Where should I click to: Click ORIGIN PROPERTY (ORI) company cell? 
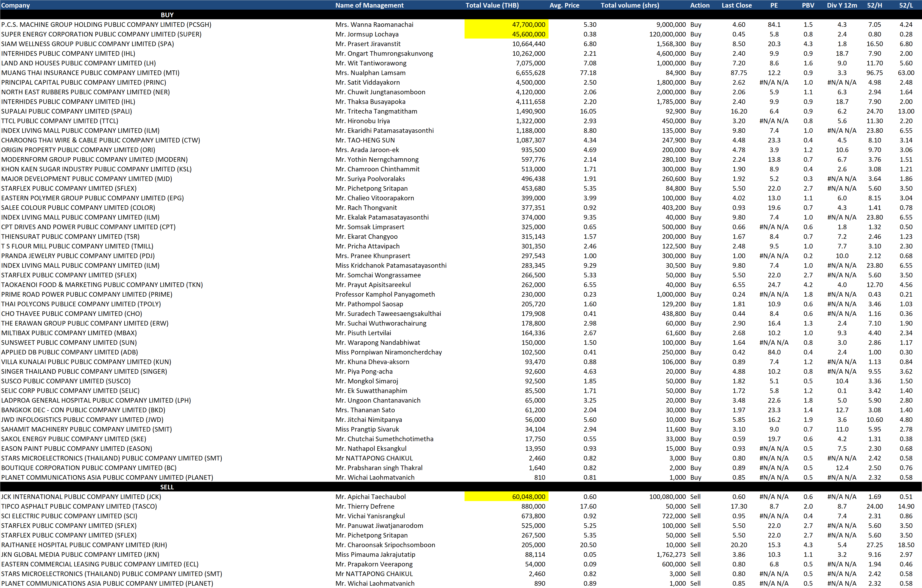point(78,150)
